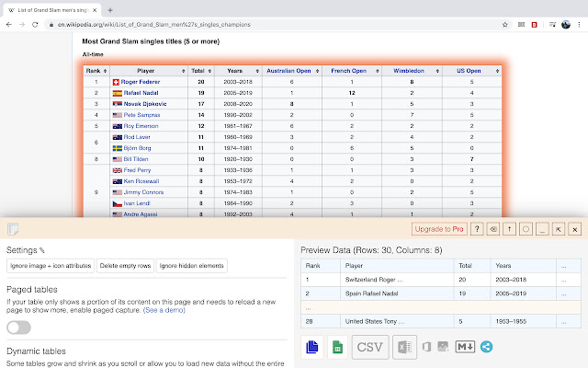Toggle Ignore image + icon attributes option
The height and width of the screenshot is (368, 588).
50,266
